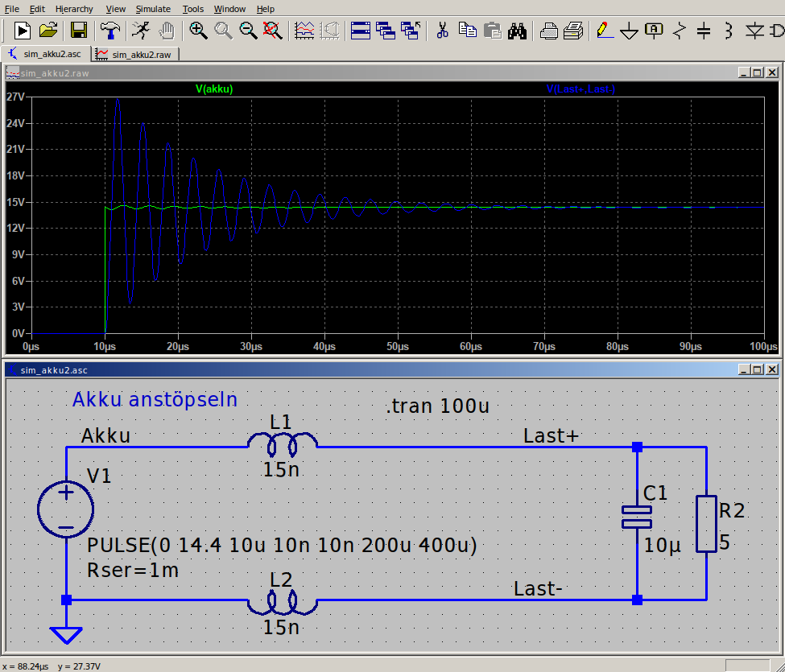This screenshot has height=672, width=785.
Task: Click the Close All Windows icon with arrow
Action: [411, 31]
